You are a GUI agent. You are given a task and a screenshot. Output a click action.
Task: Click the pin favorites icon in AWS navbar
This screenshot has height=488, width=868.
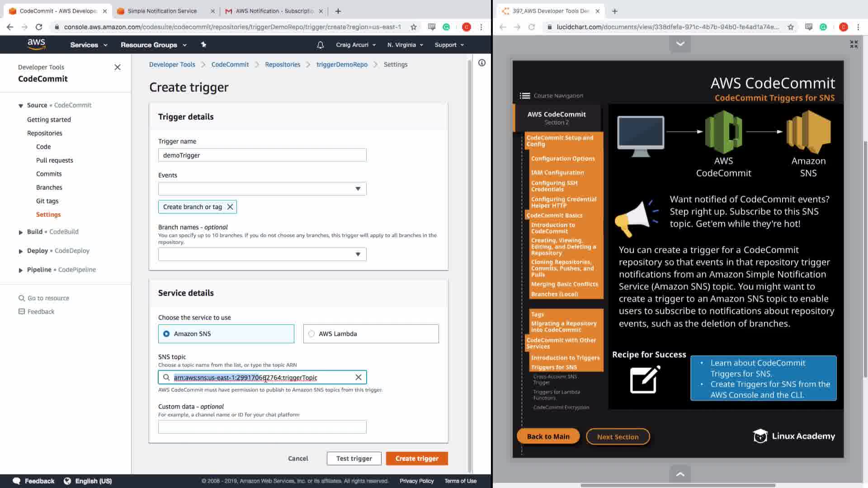(x=203, y=44)
